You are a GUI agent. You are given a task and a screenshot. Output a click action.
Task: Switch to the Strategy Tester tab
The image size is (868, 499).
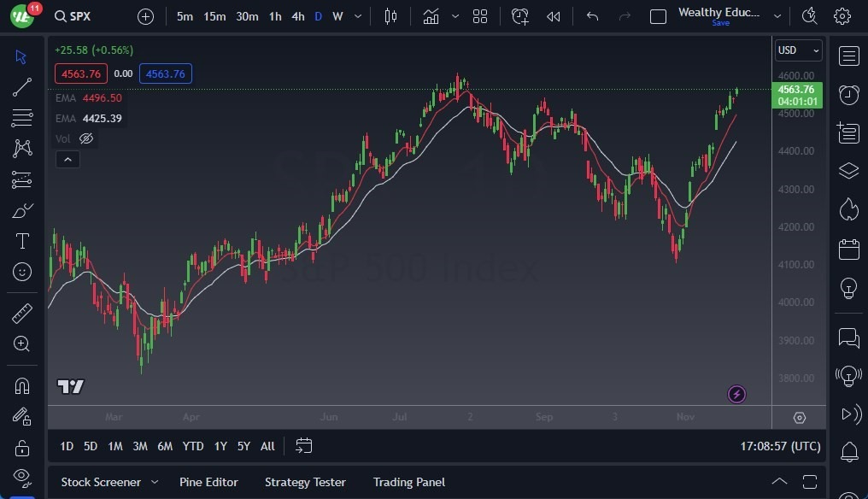pyautogui.click(x=305, y=482)
